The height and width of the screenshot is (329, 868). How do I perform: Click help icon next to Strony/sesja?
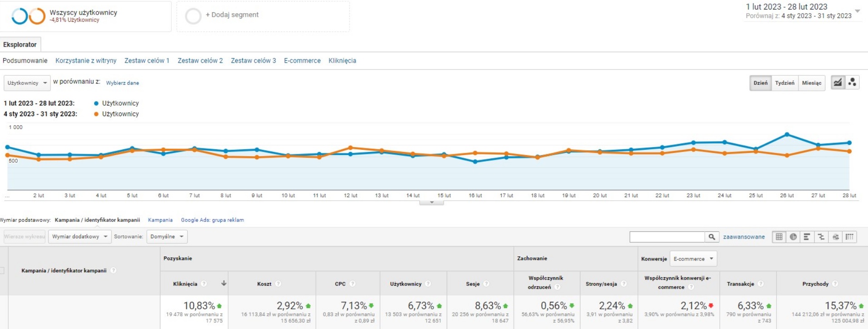(624, 284)
